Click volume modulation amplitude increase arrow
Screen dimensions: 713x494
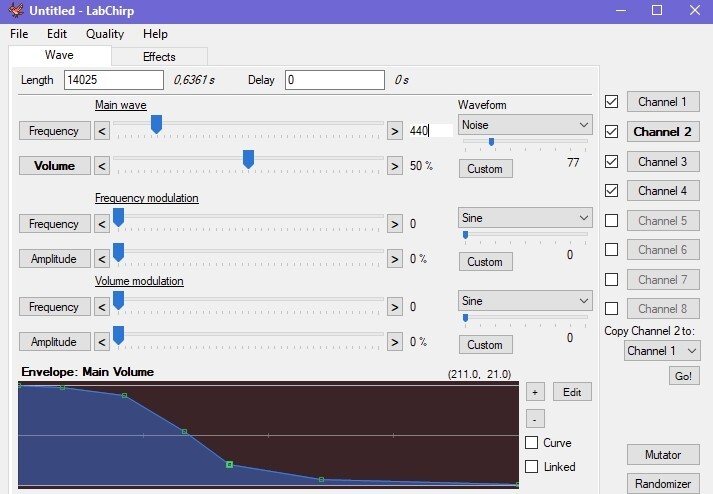tap(395, 342)
